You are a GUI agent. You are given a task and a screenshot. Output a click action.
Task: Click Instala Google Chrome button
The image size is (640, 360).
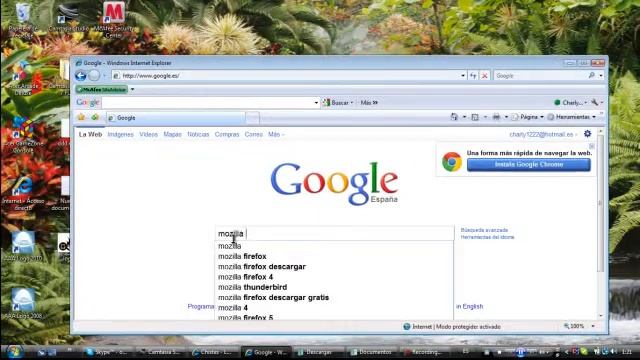(x=529, y=164)
